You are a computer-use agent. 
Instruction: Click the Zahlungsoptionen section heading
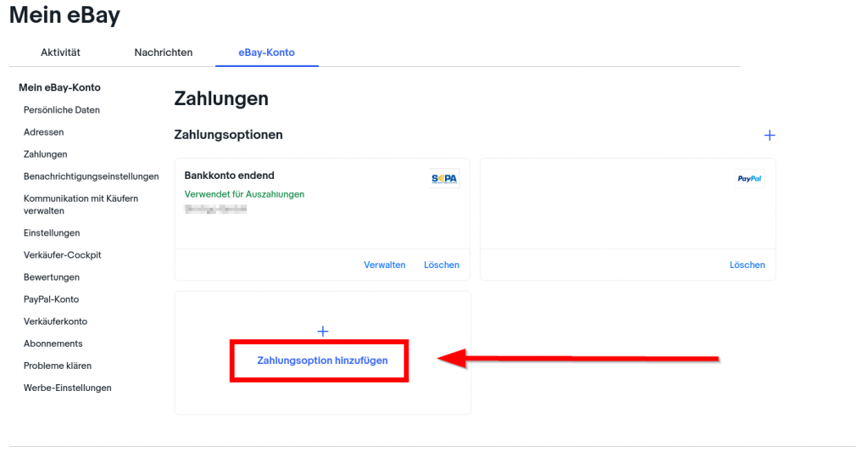pos(228,135)
